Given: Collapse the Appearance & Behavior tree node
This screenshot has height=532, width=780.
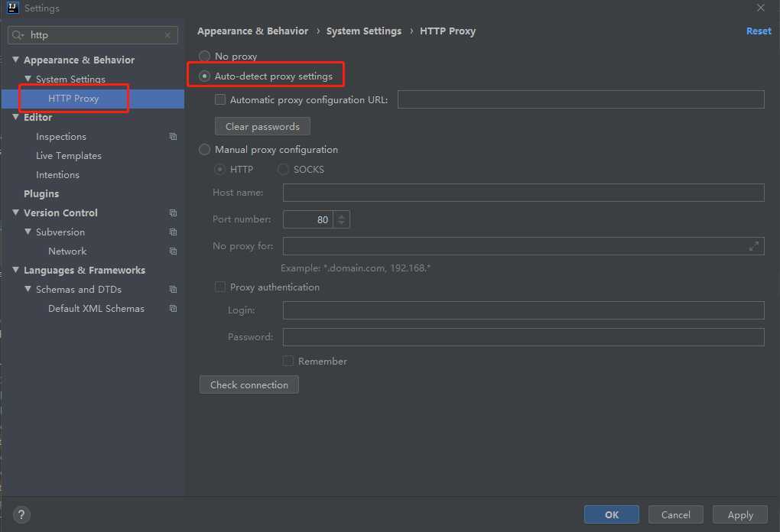Looking at the screenshot, I should (16, 60).
